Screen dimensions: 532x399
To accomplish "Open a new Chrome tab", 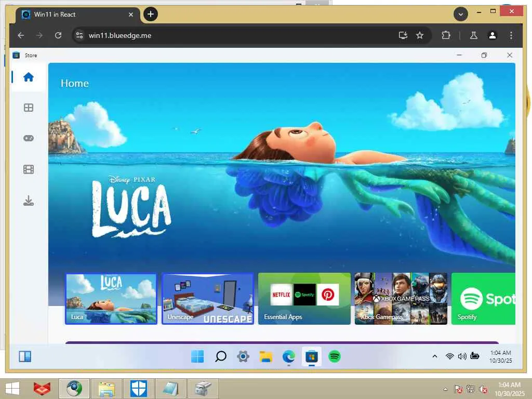I will [x=151, y=14].
